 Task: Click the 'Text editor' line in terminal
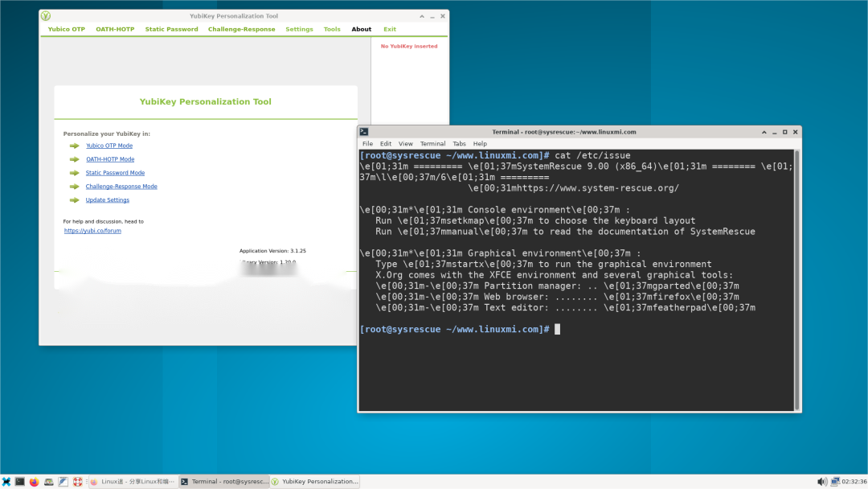566,308
